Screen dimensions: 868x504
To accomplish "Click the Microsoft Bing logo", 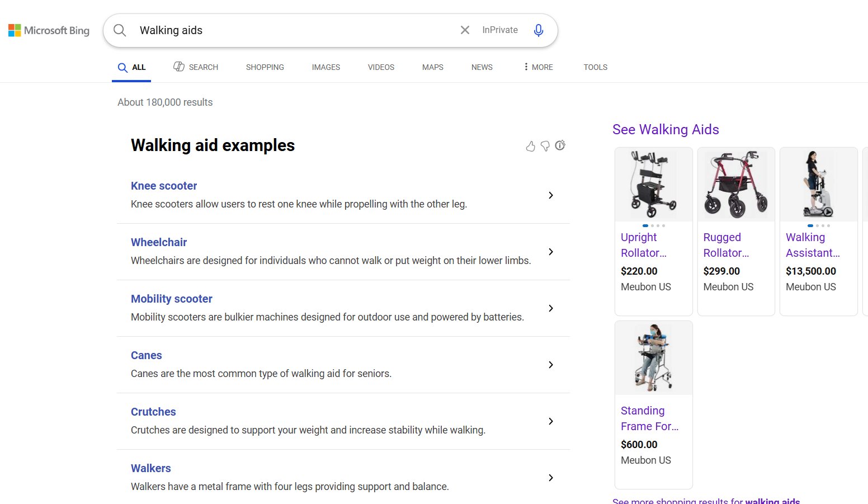I will 49,30.
